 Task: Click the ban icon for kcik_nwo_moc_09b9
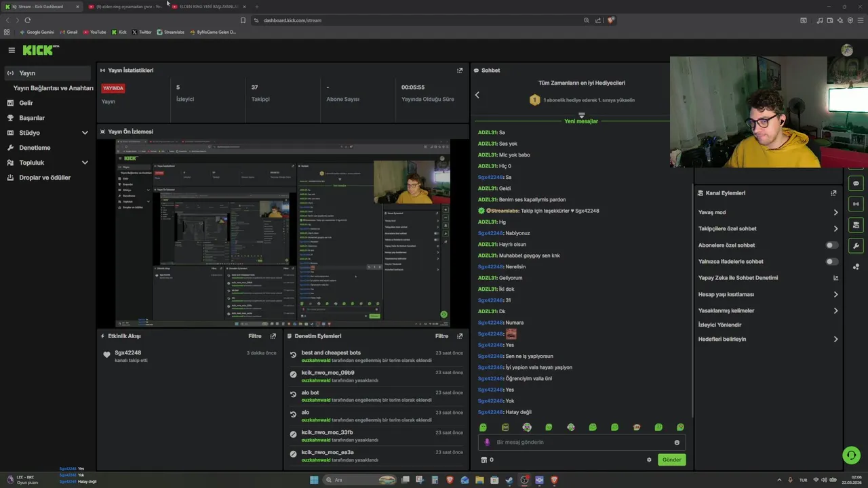[293, 374]
